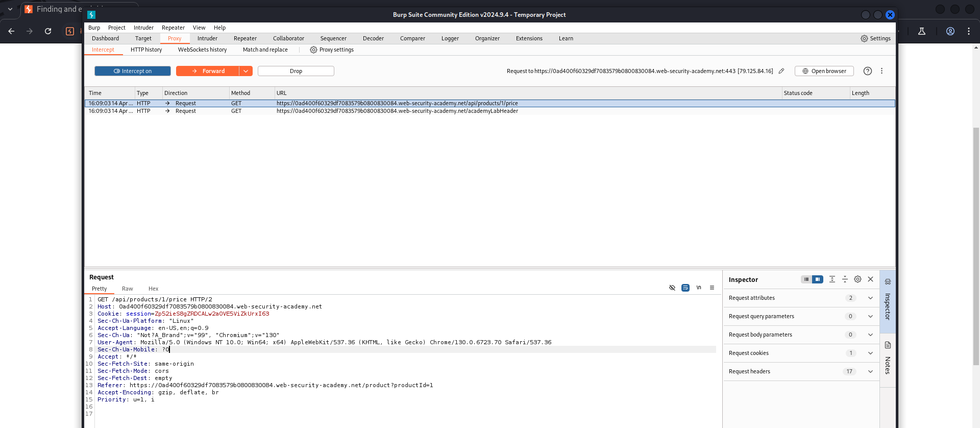The image size is (980, 428).
Task: Open the Sequencer tab
Action: point(333,38)
